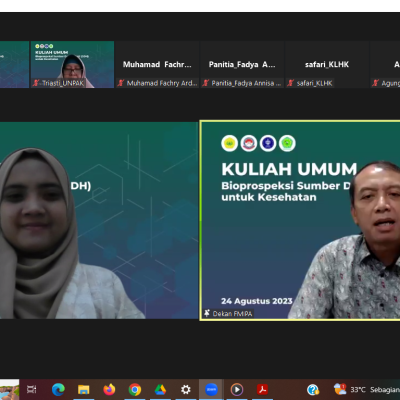
Task: Open Task View on the taskbar
Action: (x=32, y=389)
